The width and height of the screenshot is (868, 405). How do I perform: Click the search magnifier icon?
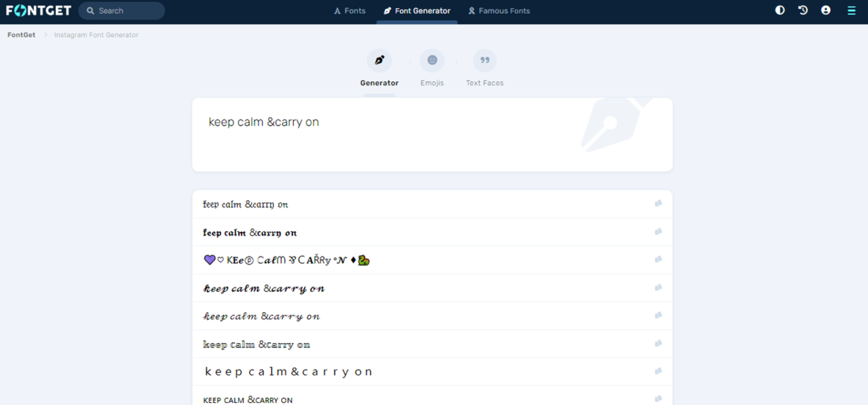point(90,11)
